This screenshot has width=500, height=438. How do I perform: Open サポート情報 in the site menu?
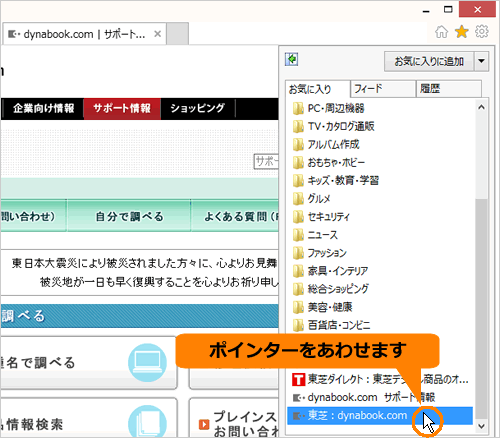click(x=122, y=109)
